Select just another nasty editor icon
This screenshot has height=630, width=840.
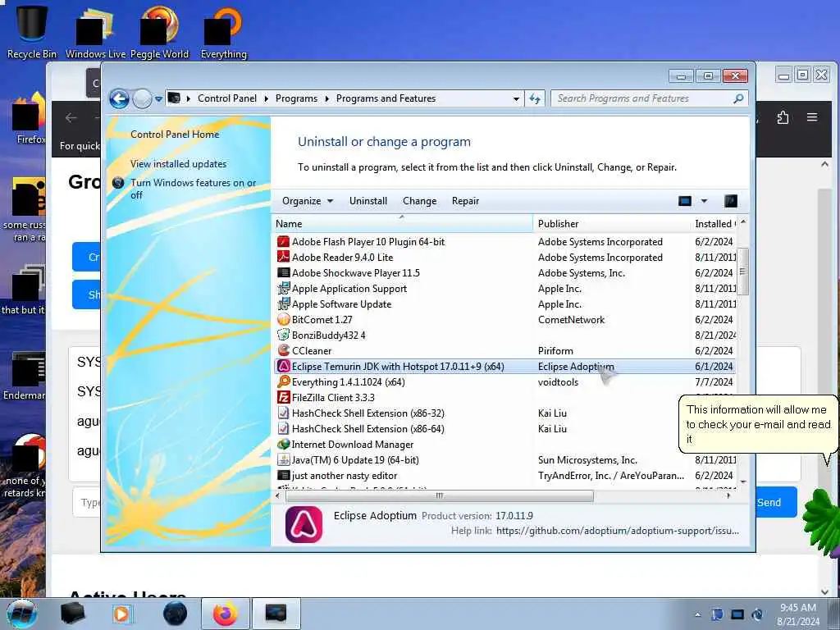point(283,475)
